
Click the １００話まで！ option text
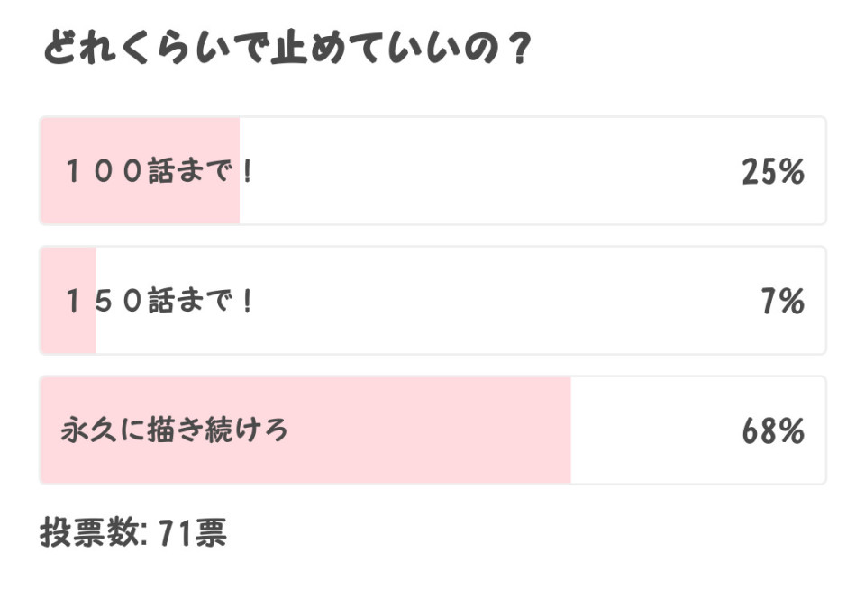(x=159, y=170)
